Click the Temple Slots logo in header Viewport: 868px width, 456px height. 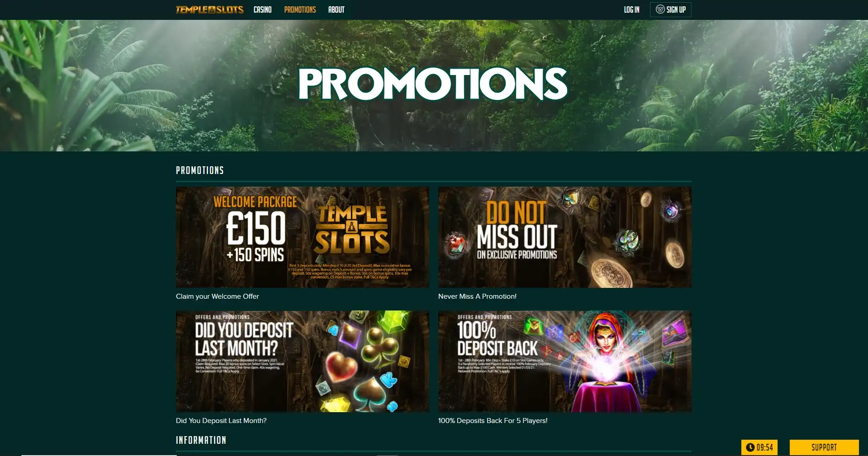pos(209,9)
